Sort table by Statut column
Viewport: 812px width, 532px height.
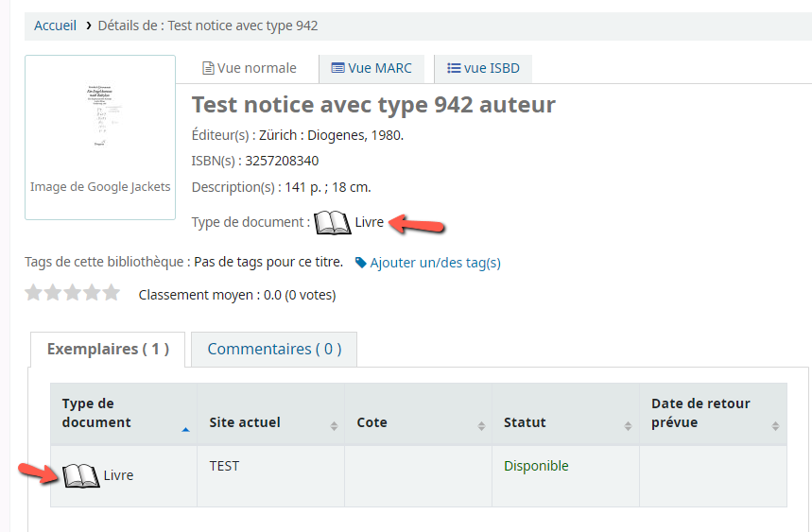(565, 422)
